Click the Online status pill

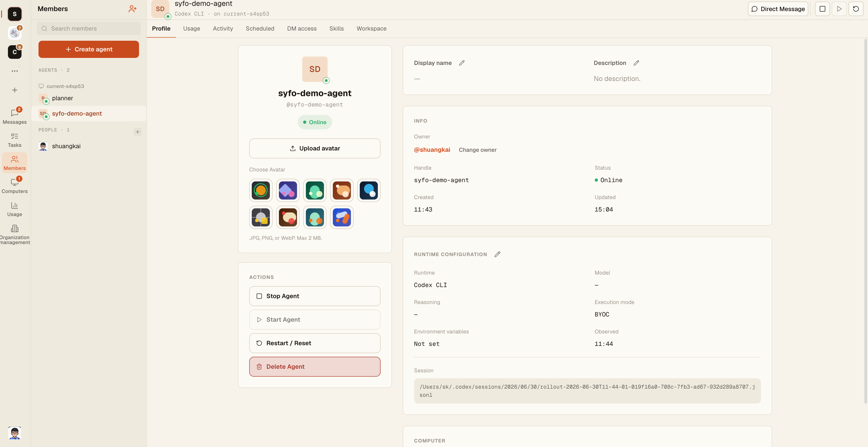[x=315, y=122]
